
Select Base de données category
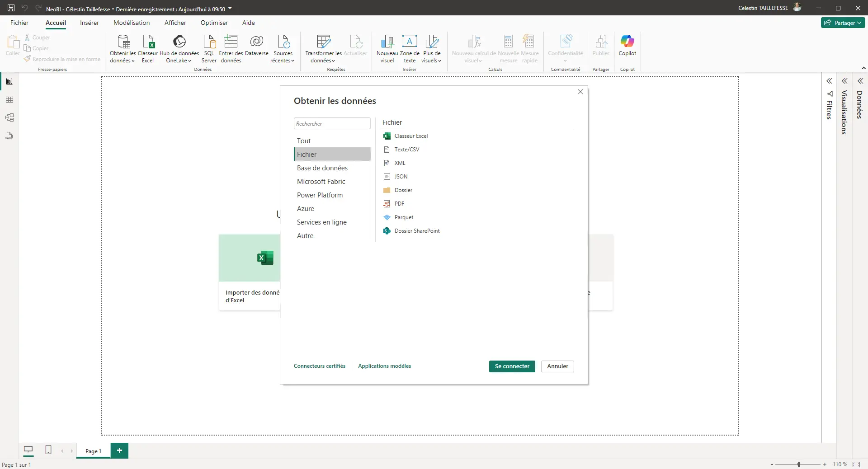332,168
